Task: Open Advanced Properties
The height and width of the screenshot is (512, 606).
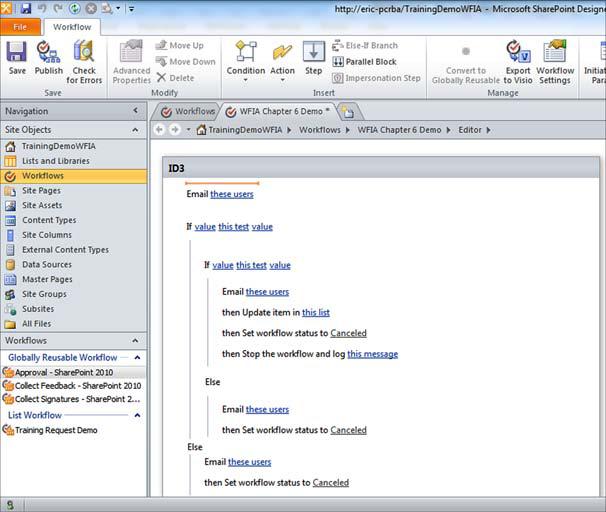Action: [x=131, y=62]
